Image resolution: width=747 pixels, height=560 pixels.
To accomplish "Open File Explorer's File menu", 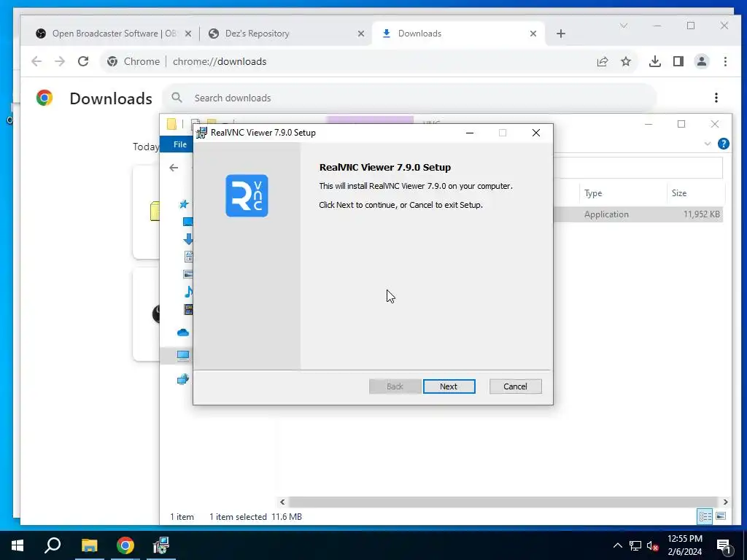I will [x=180, y=144].
